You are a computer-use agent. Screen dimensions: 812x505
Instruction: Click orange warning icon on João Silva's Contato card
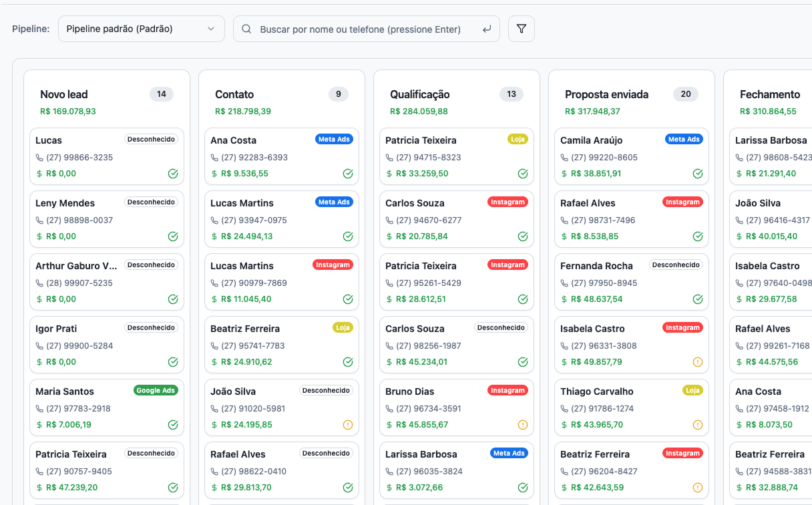pyautogui.click(x=348, y=425)
